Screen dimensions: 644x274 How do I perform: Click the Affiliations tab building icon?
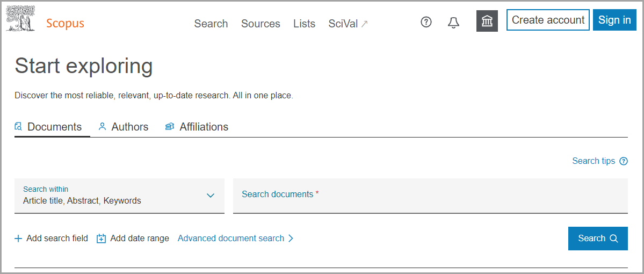pos(170,127)
